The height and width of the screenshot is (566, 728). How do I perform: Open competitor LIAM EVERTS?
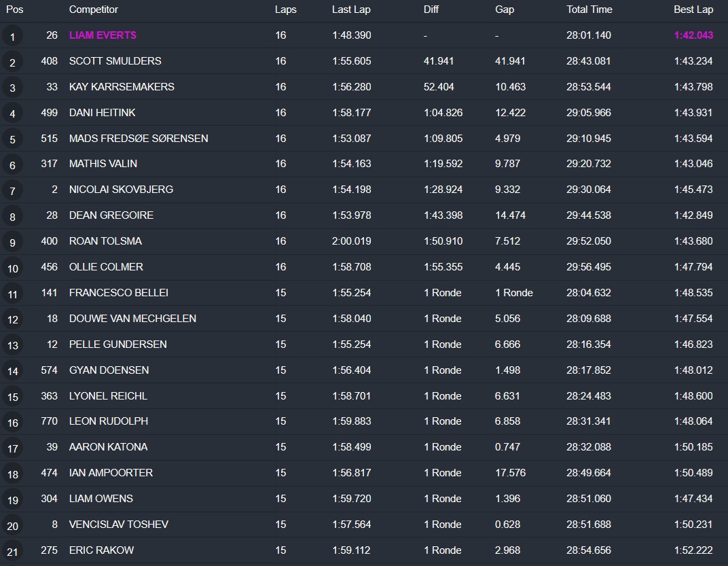(x=103, y=35)
